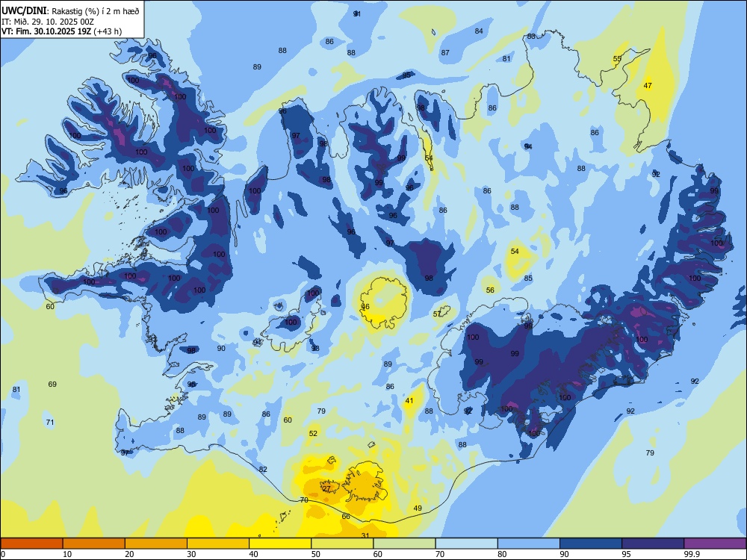Click the 27 humidity value on the map
747x560 pixels.
click(x=327, y=488)
